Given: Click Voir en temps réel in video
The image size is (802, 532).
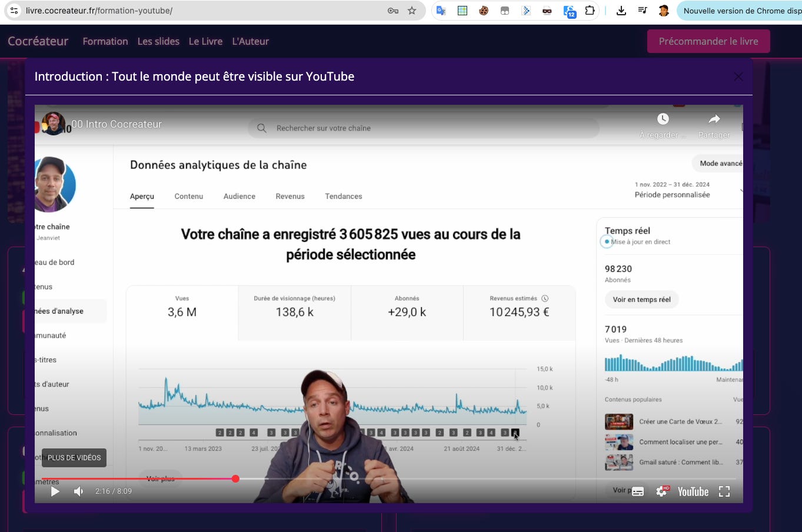Looking at the screenshot, I should point(642,300).
